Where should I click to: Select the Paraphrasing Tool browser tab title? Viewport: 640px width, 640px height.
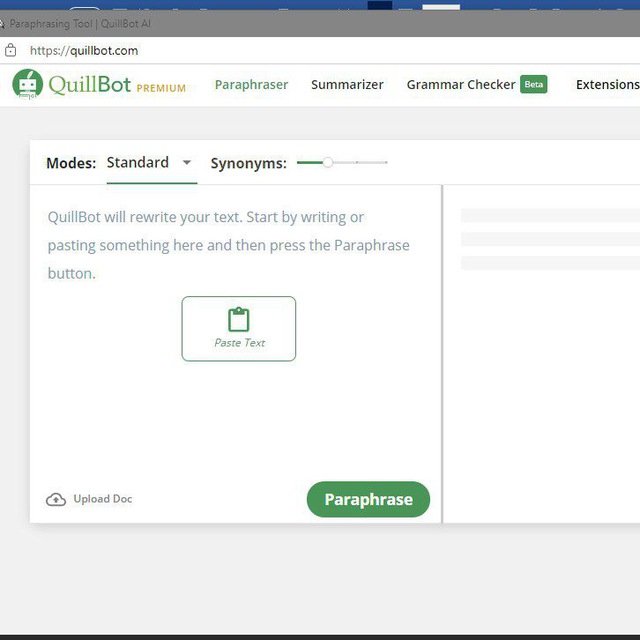tap(80, 24)
